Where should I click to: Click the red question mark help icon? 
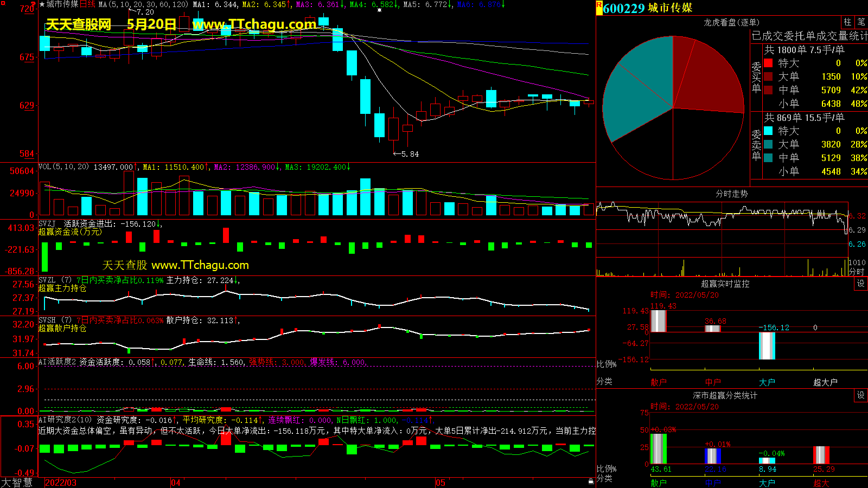pyautogui.click(x=34, y=4)
